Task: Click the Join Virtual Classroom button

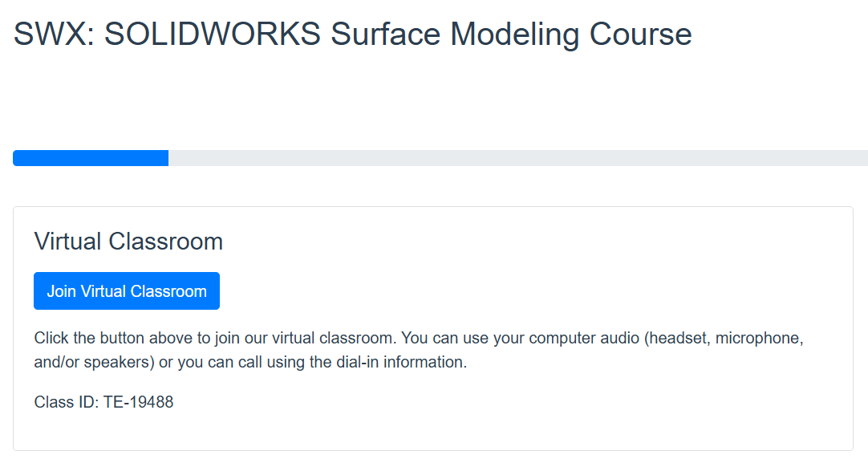Action: (x=127, y=291)
